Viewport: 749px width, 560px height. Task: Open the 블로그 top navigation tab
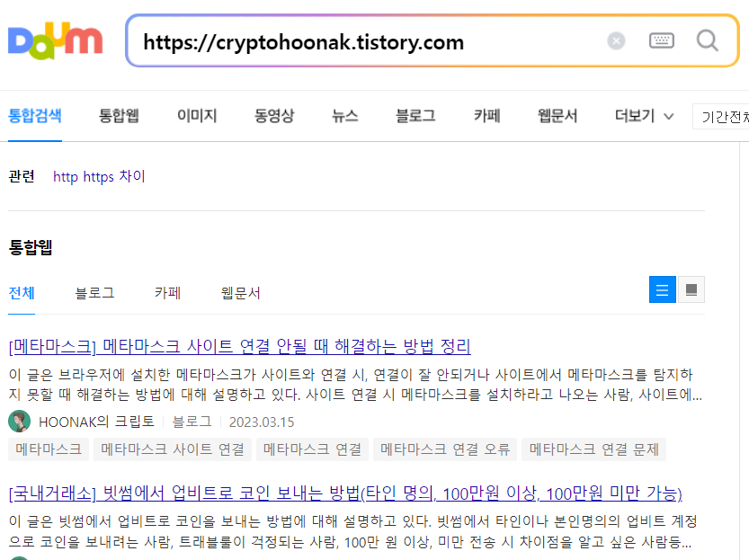[415, 116]
